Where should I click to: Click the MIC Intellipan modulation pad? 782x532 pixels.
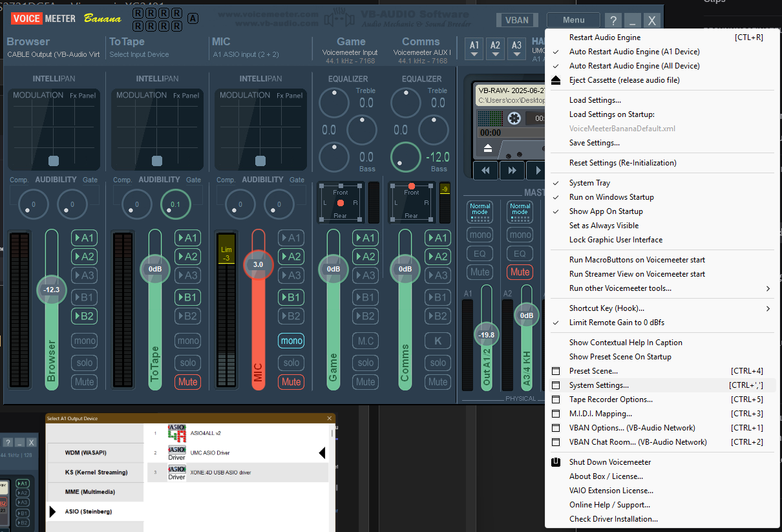coord(260,129)
